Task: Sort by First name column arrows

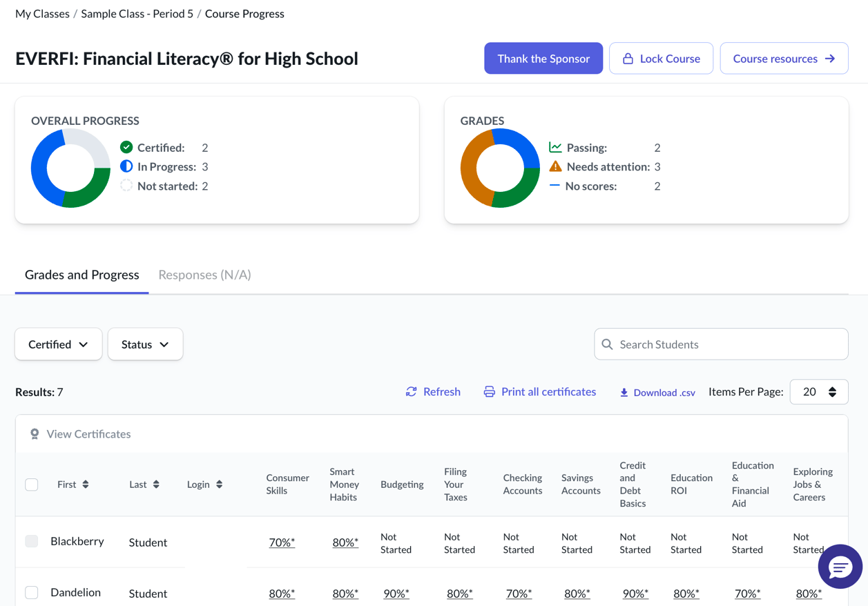Action: (x=86, y=485)
